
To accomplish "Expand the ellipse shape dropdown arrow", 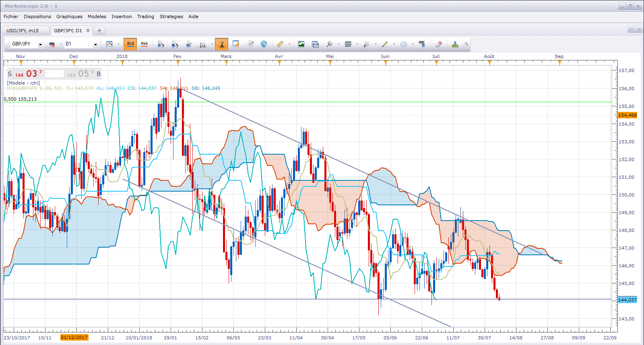I will [413, 44].
